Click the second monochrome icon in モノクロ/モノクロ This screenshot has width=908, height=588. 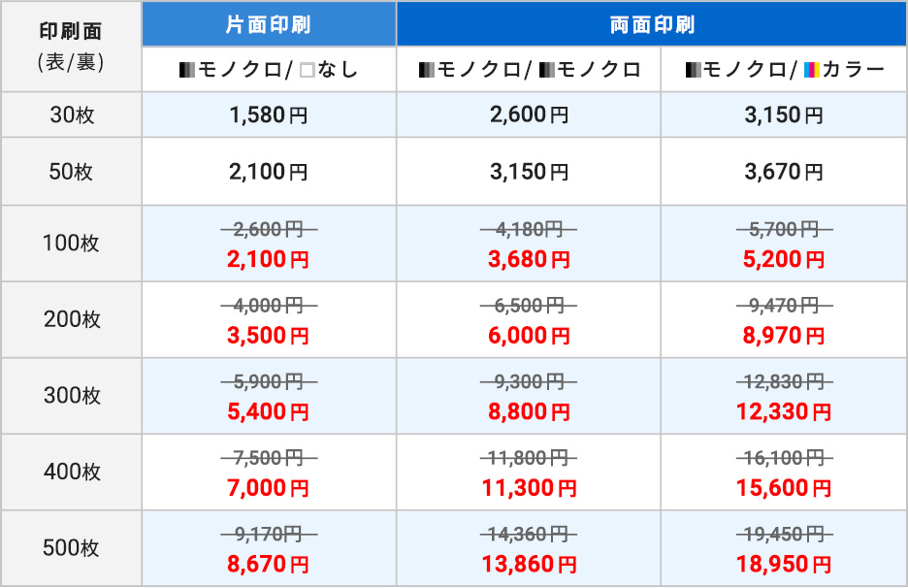[546, 70]
